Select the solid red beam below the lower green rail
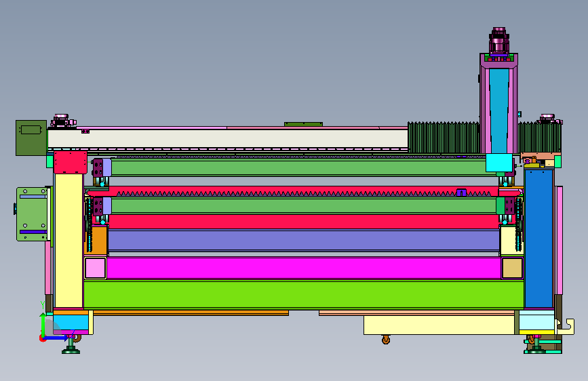The height and width of the screenshot is (381, 588). pos(303,222)
